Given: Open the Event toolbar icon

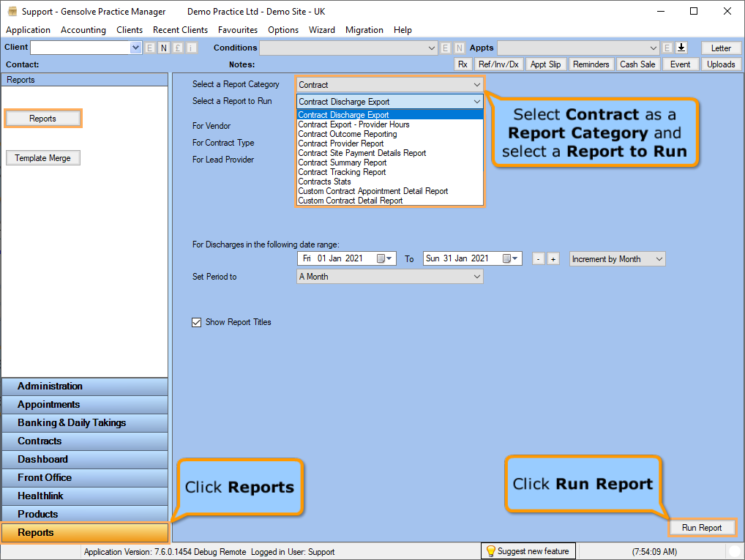Looking at the screenshot, I should tap(681, 64).
